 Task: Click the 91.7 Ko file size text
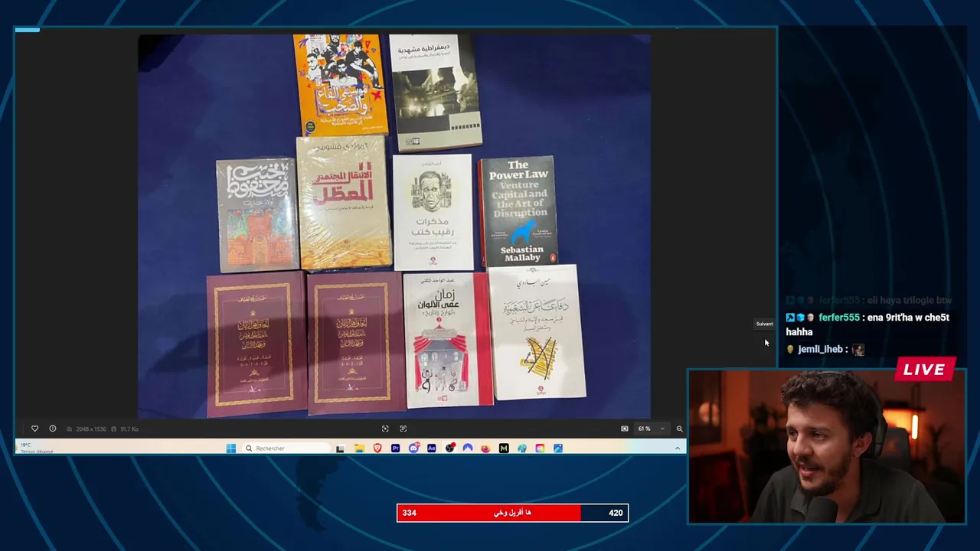click(129, 429)
